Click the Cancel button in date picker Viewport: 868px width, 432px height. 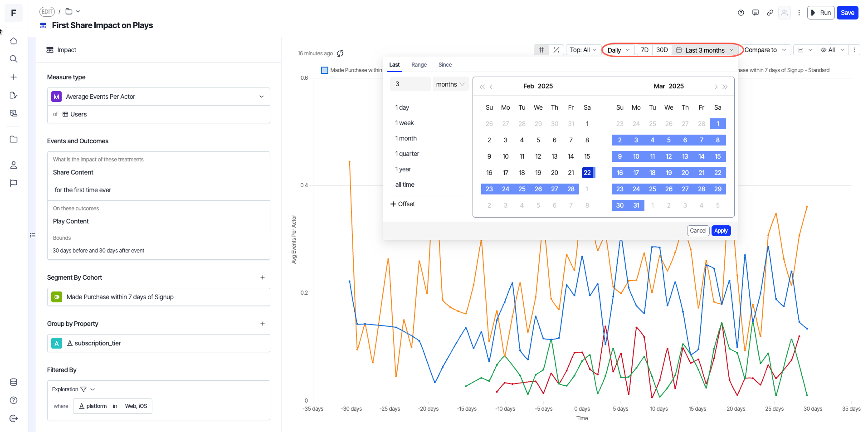[698, 231]
